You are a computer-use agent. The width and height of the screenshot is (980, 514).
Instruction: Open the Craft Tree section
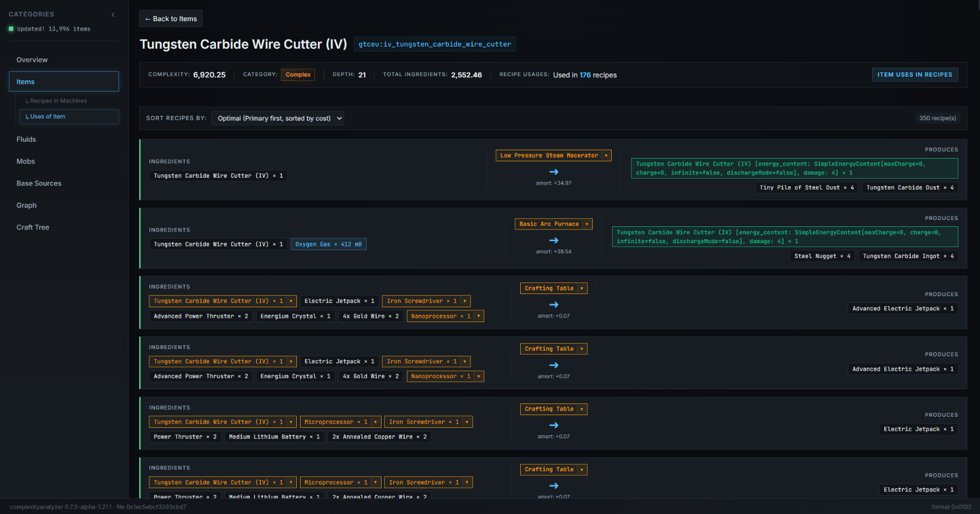click(33, 227)
